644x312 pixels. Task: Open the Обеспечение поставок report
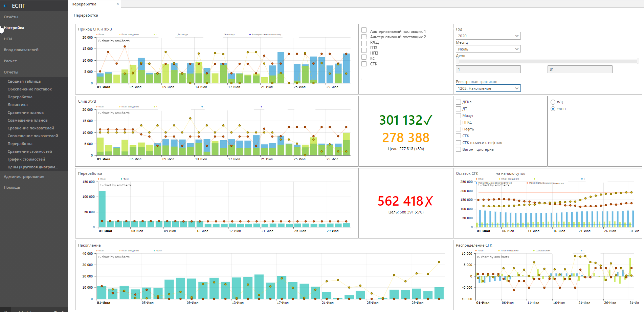(30, 89)
